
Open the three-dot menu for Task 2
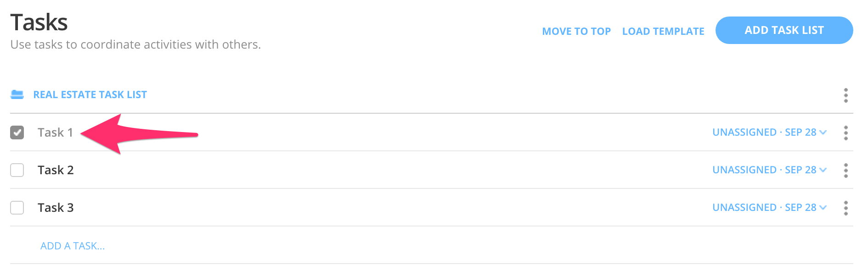[x=845, y=170]
